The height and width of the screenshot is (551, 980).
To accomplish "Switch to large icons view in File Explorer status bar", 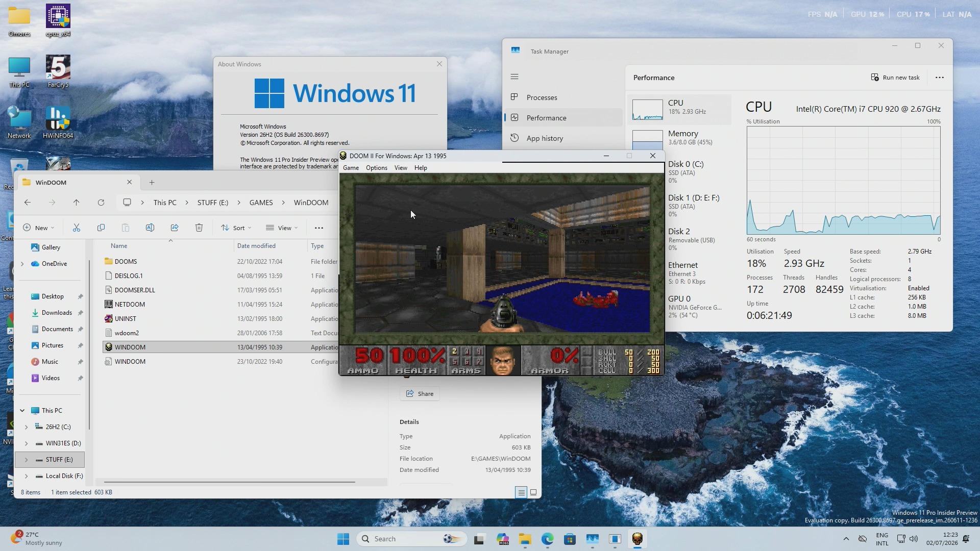I will tap(533, 492).
